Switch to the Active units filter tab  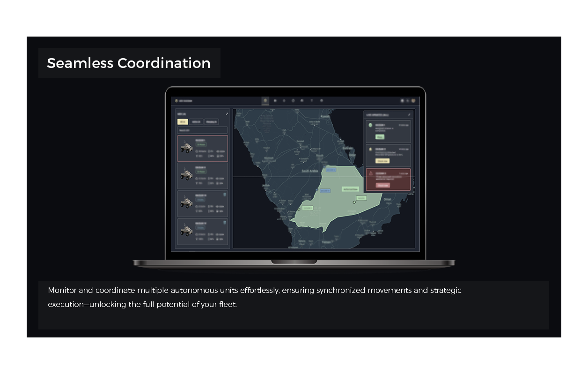(197, 122)
